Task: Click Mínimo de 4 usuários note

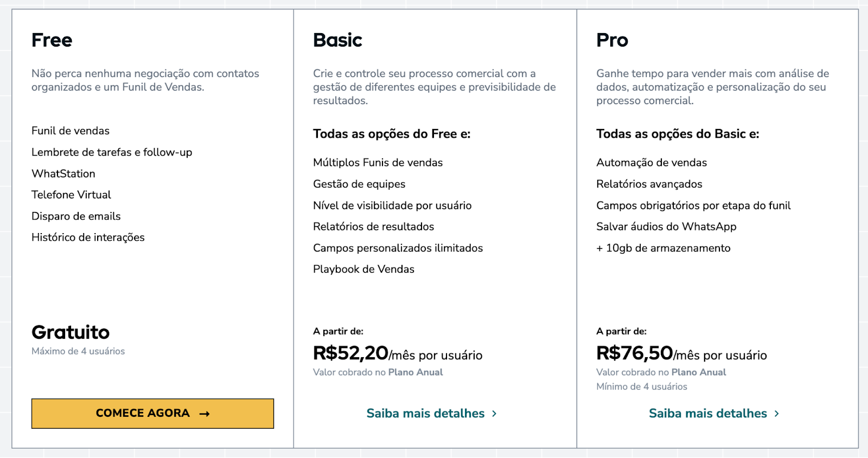Action: point(642,386)
